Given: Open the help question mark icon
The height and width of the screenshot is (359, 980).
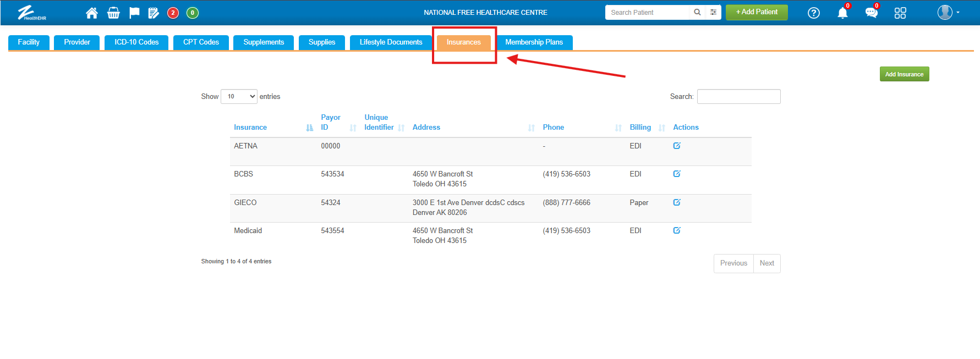Looking at the screenshot, I should point(813,13).
